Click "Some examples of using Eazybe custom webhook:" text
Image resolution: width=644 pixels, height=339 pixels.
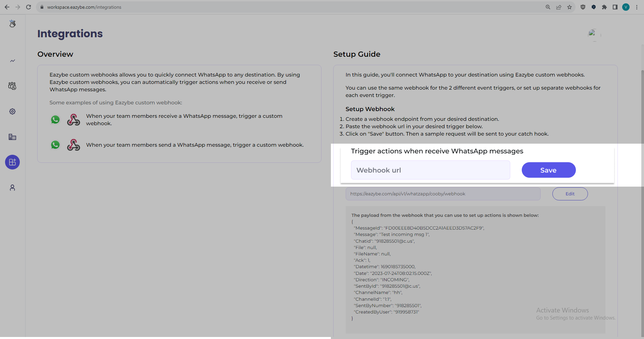[x=116, y=103]
